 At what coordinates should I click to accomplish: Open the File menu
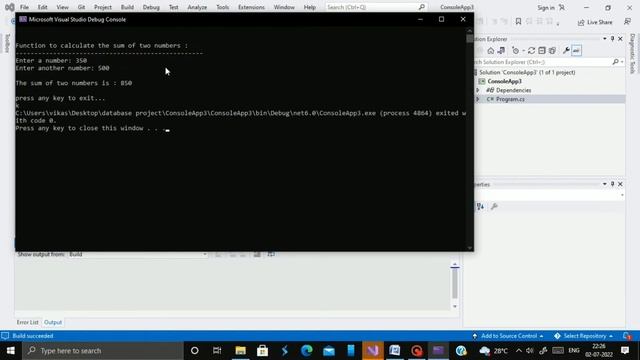click(24, 7)
